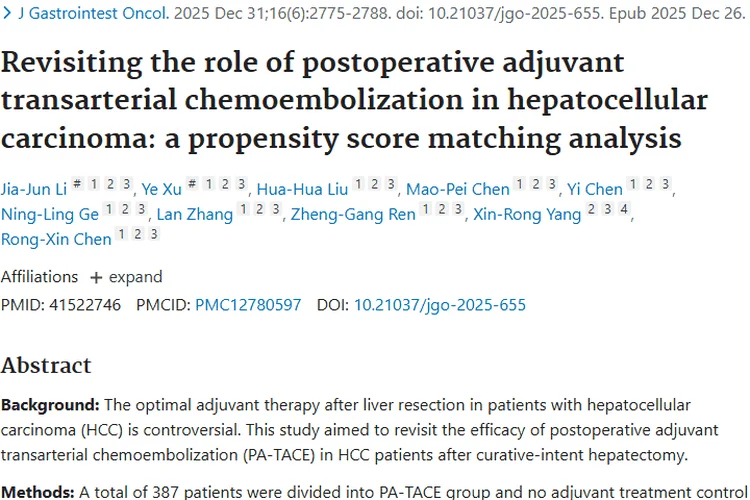Expand the J Gastrointest Oncol journal chevron

click(7, 17)
